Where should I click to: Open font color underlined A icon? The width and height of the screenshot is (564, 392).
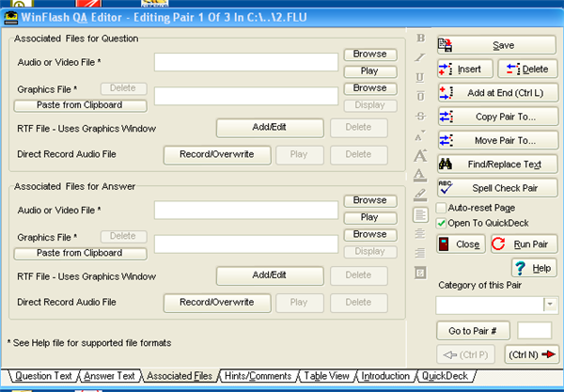(x=420, y=175)
